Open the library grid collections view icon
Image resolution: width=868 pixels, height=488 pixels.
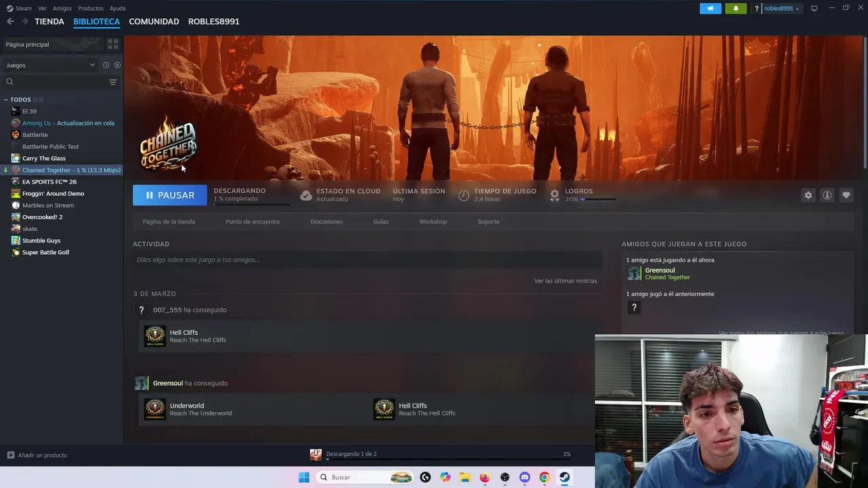coord(113,44)
